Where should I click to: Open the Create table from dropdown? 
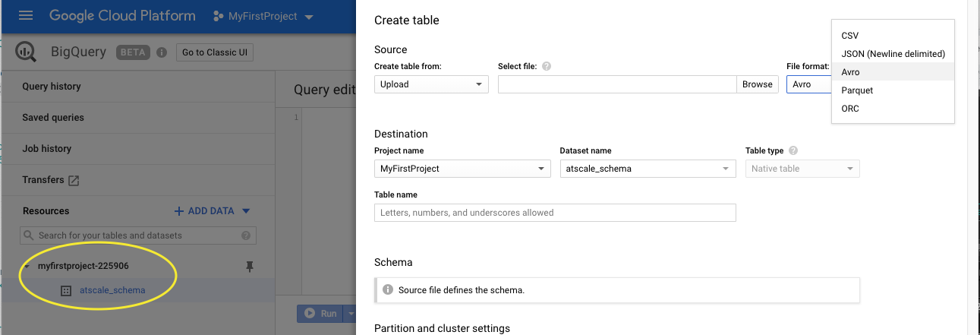point(431,84)
